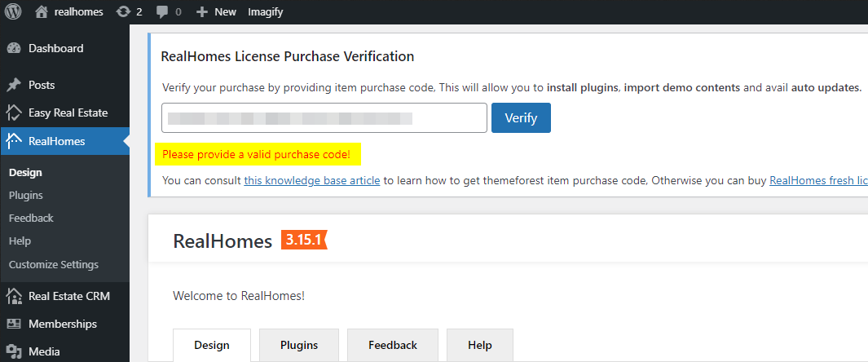Open the Media library icon
The image size is (868, 362).
pyautogui.click(x=14, y=351)
